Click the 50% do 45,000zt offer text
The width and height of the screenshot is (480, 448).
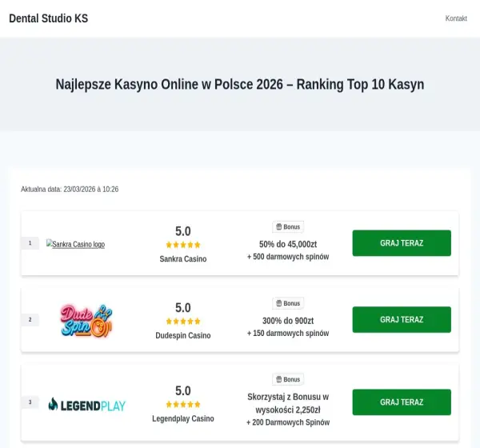(288, 244)
